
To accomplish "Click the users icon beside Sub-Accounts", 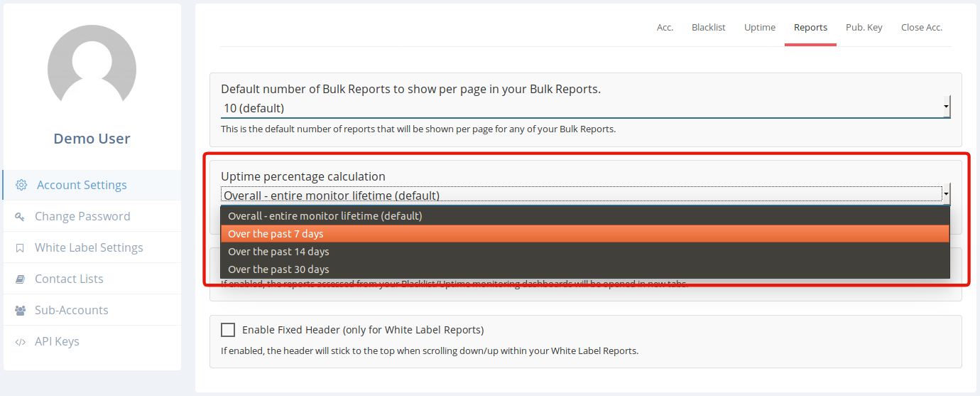I will pyautogui.click(x=20, y=310).
